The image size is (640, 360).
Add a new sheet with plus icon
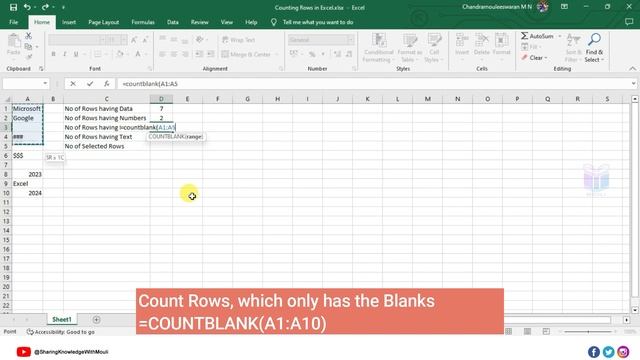point(96,320)
